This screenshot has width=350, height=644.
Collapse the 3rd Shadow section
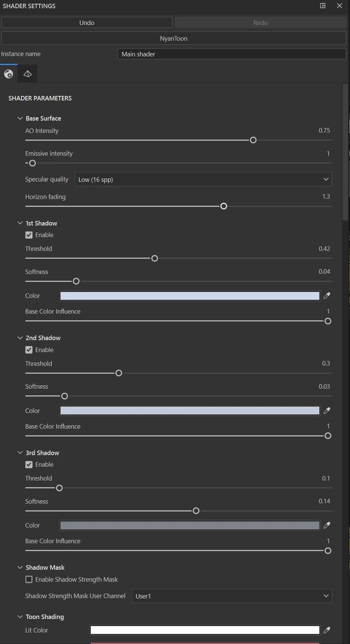tap(20, 453)
